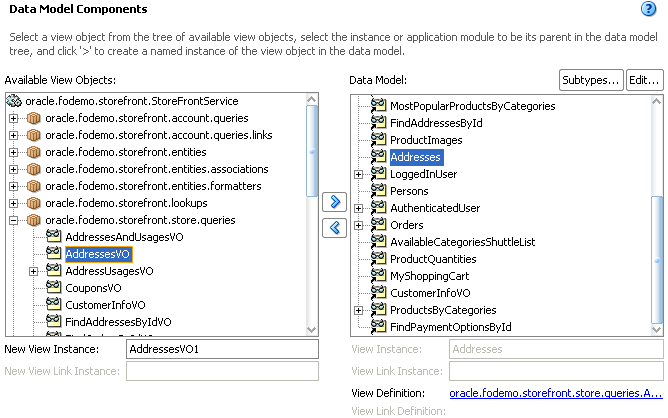668x418 pixels.
Task: Click view instance icon for AvailableCategoriesShuttleList
Action: (x=378, y=242)
